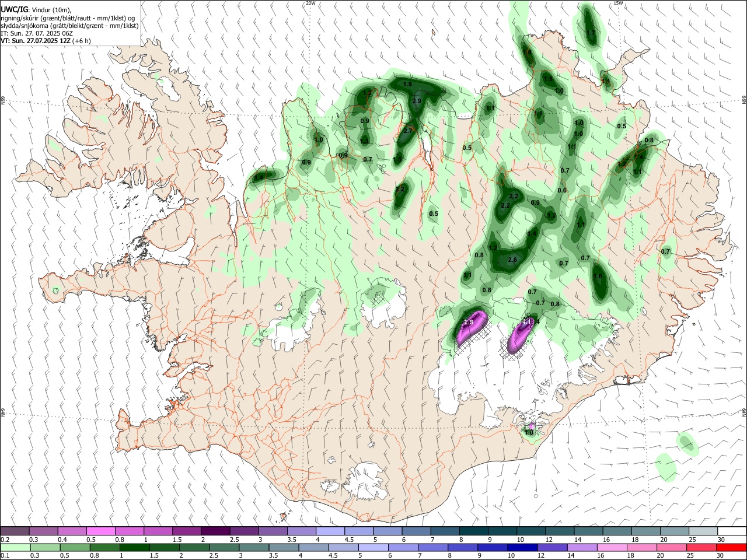Click the '1.6' precipitation value on the map

click(x=598, y=276)
